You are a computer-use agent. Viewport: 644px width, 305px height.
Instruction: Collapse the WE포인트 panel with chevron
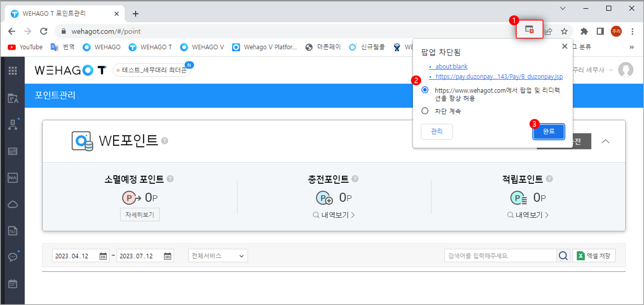pyautogui.click(x=606, y=141)
